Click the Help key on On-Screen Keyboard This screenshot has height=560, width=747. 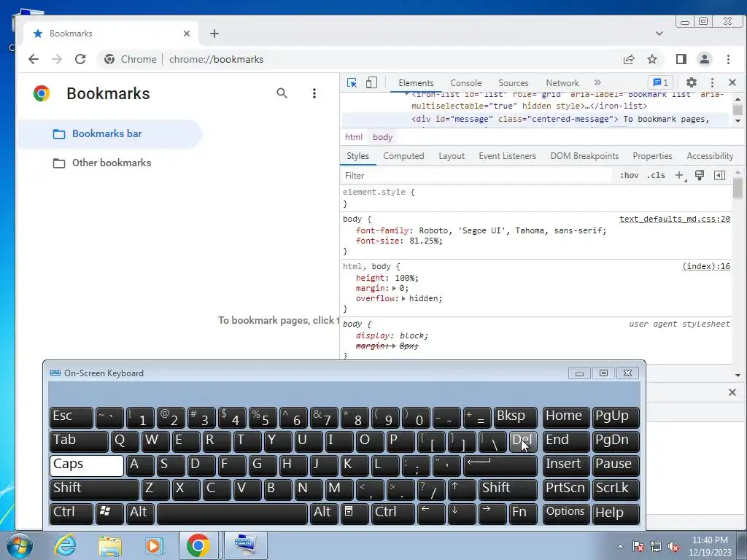click(615, 513)
